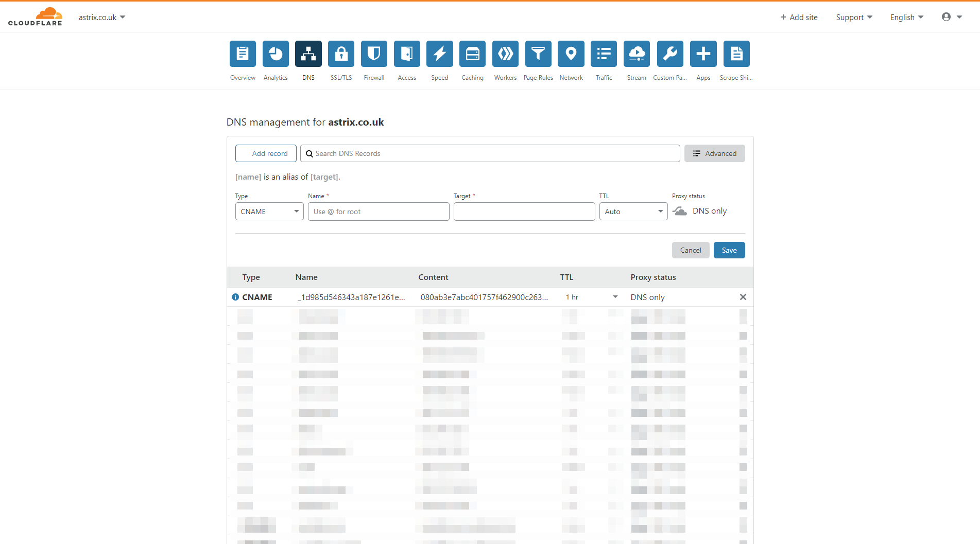Viewport: 980px width, 544px height.
Task: Open the record Type dropdown showing CNAME
Action: (x=269, y=211)
